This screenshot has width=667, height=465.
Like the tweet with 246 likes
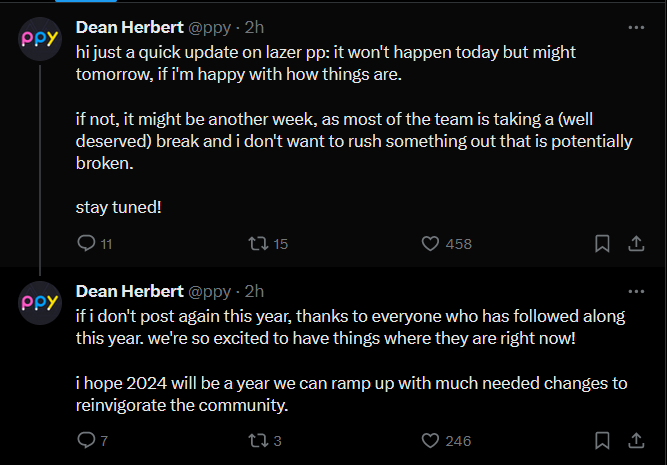pyautogui.click(x=430, y=440)
